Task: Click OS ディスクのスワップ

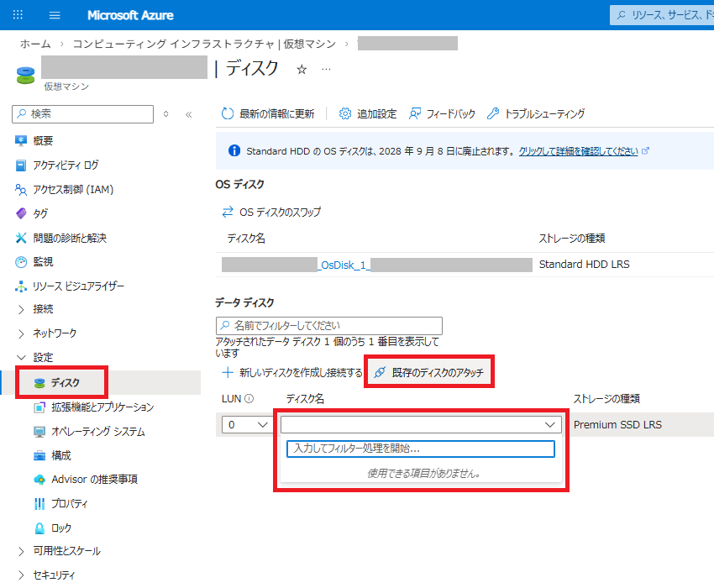Action: 271,213
